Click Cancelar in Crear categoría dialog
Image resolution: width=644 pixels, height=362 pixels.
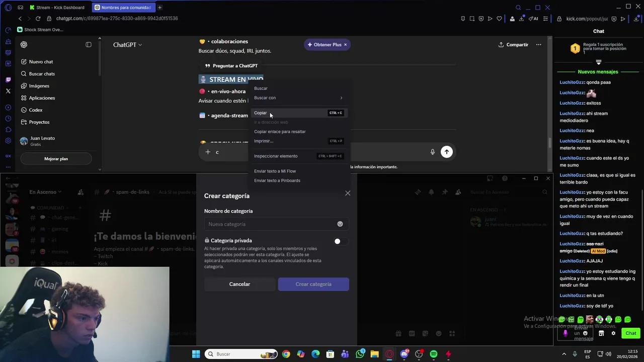(x=239, y=285)
